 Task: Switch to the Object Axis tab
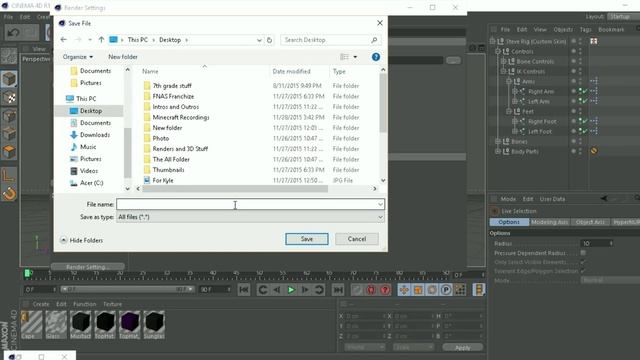click(590, 222)
